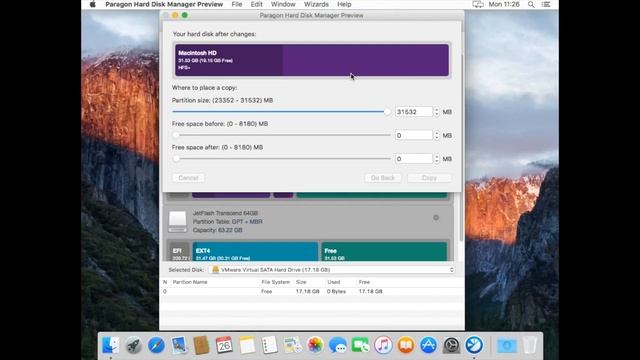Click the Size column header
The image size is (640, 360).
[x=301, y=282]
